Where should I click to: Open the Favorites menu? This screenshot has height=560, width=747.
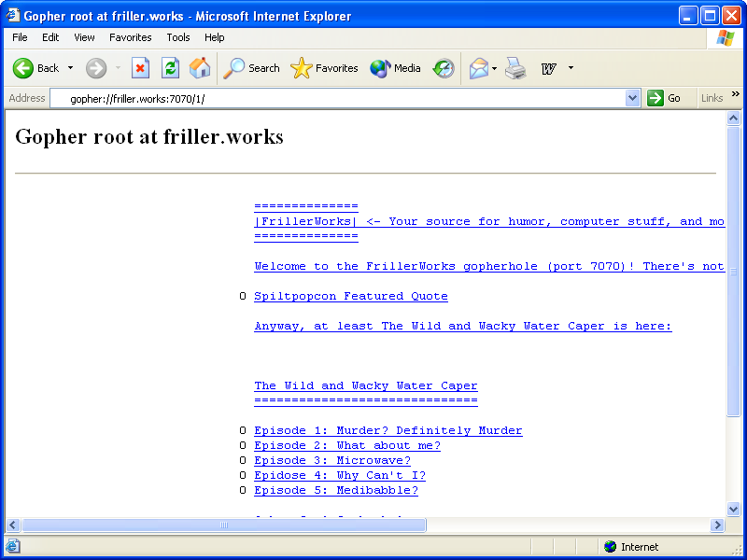coord(131,37)
